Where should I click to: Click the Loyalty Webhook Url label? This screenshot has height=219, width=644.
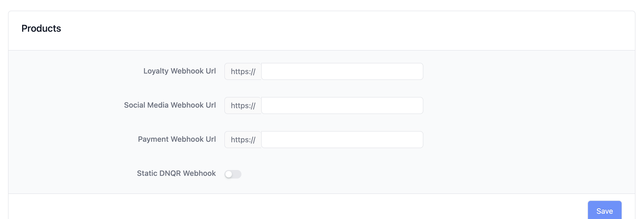pos(180,71)
